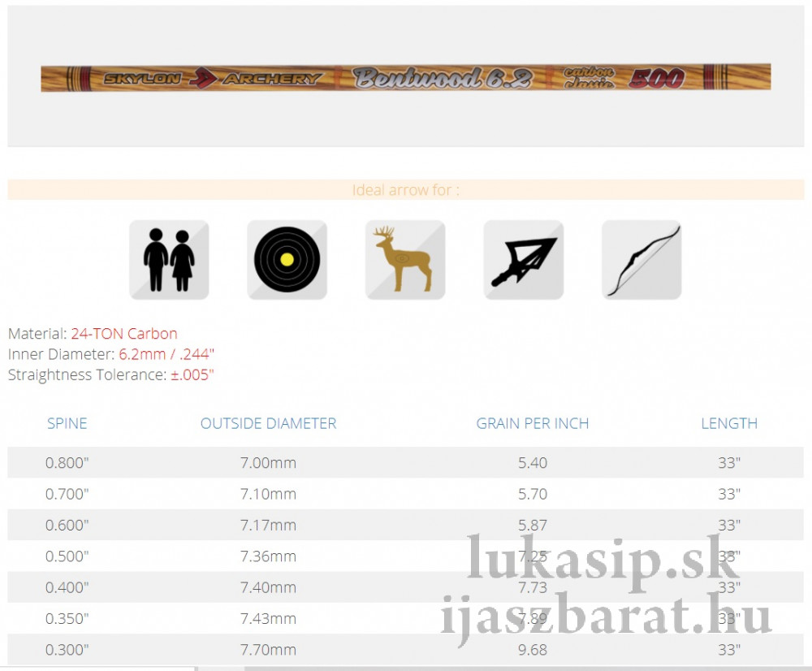Click the 7.43mm outside diameter cell

point(268,618)
